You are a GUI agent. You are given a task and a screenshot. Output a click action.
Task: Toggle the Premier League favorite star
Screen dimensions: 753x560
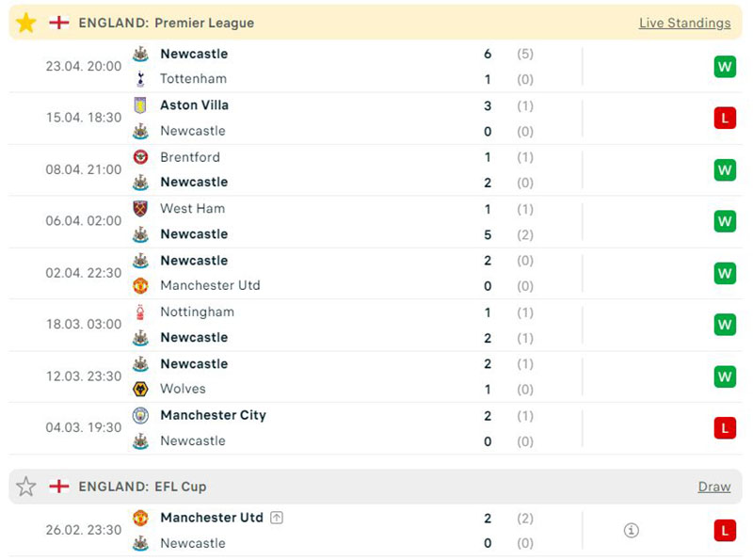pyautogui.click(x=26, y=23)
